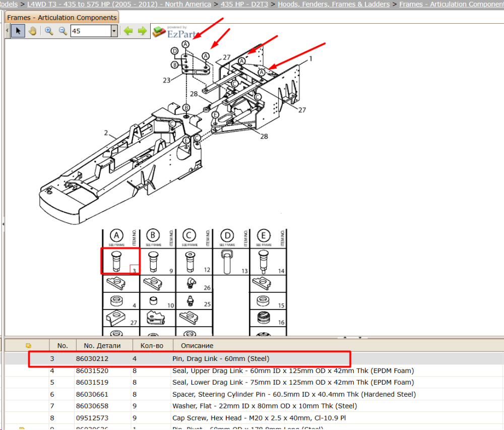Viewport: 504px width, 430px height.
Task: Click part number 86030212
Action: [x=92, y=358]
